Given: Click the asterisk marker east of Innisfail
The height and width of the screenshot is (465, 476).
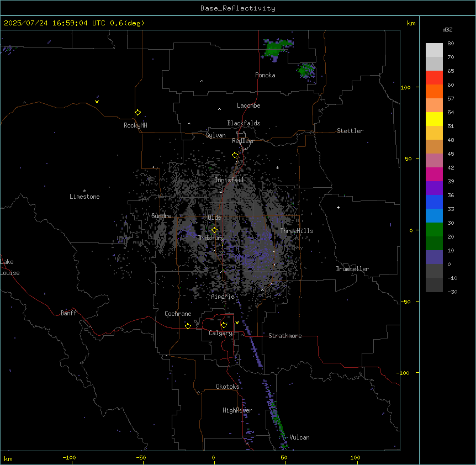Looking at the screenshot, I should pyautogui.click(x=277, y=167).
